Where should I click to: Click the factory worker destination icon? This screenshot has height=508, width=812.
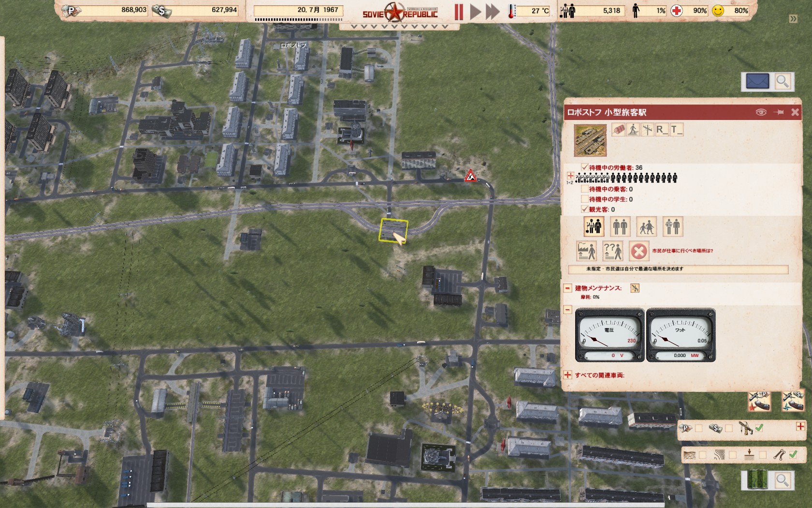587,251
